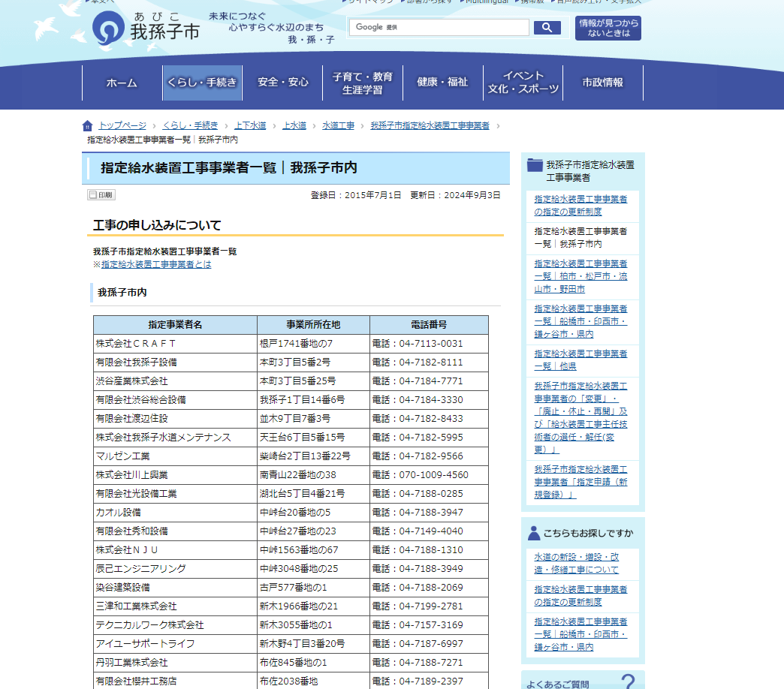Open sidebar link 指定給水装置工事事業者一覧｜他県

coord(580,360)
